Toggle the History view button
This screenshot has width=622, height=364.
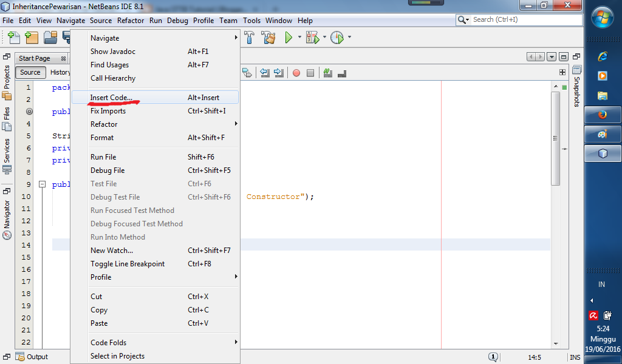(60, 72)
